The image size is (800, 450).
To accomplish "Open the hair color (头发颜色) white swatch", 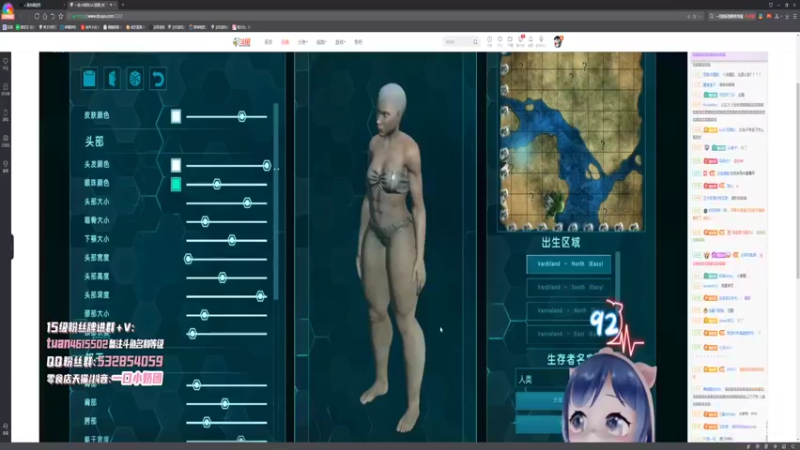I will (x=176, y=165).
